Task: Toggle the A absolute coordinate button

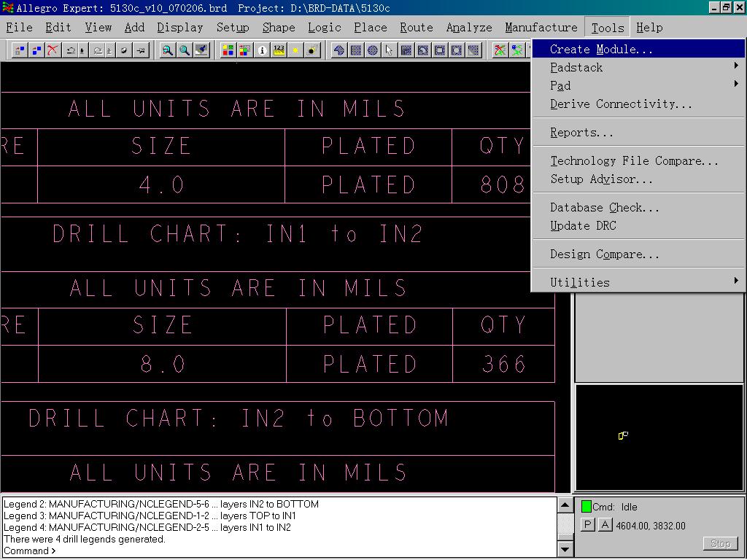Action: (605, 525)
